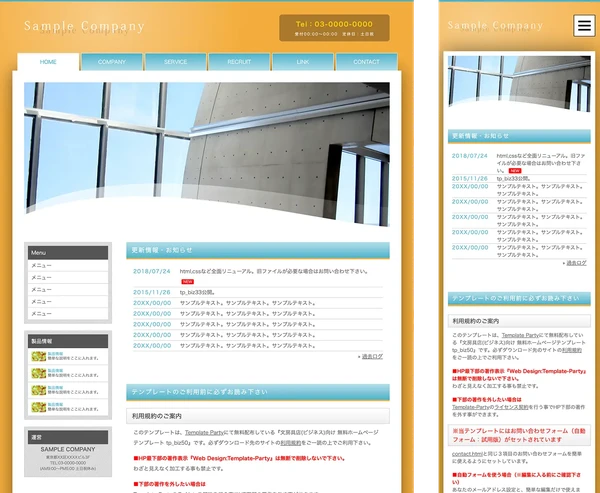Viewport: 600px width, 493px height.
Task: Click the red NEW badge in desktop news
Action: 188,282
